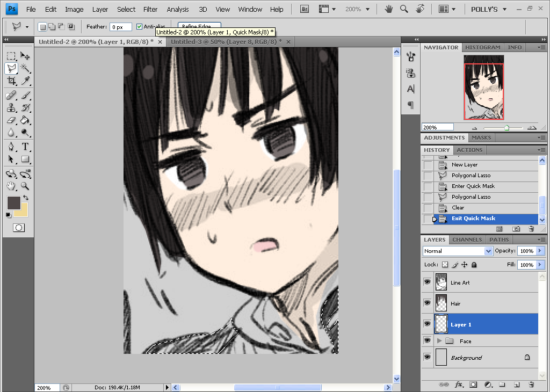Create a new layer
550x392 pixels.
[517, 384]
